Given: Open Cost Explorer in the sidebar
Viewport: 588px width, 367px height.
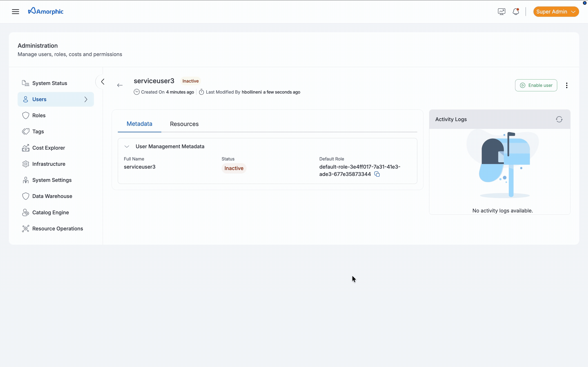Looking at the screenshot, I should click(x=48, y=148).
